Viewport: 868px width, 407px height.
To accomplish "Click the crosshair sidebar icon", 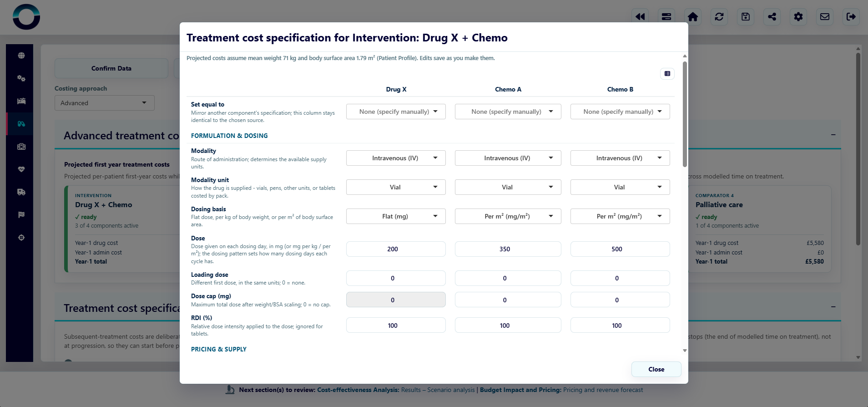I will (21, 238).
